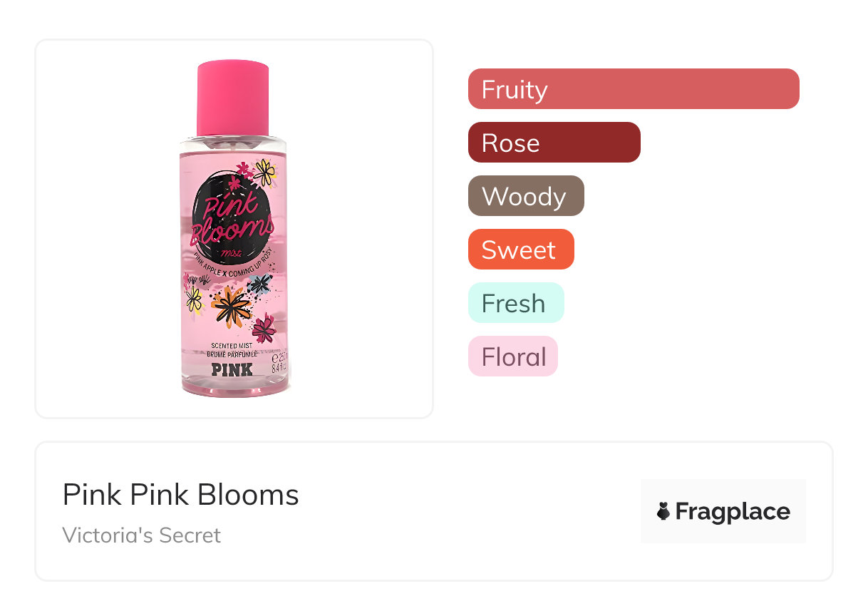Click the bottle's pink spray cap

click(x=232, y=98)
